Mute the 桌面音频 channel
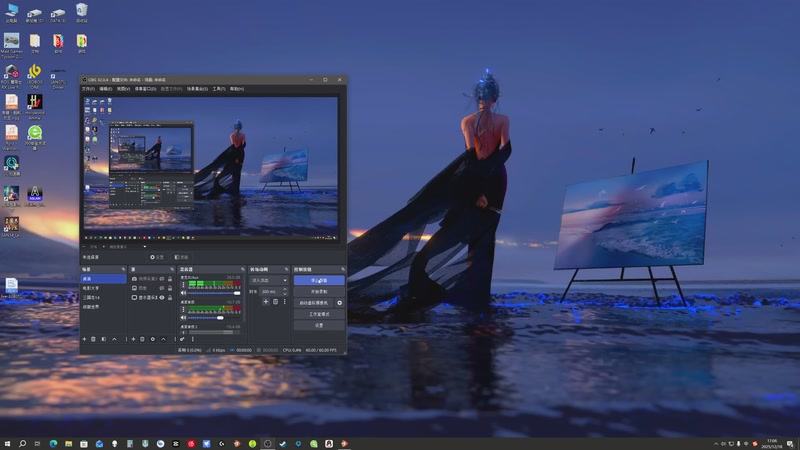This screenshot has height=450, width=800. (x=183, y=318)
